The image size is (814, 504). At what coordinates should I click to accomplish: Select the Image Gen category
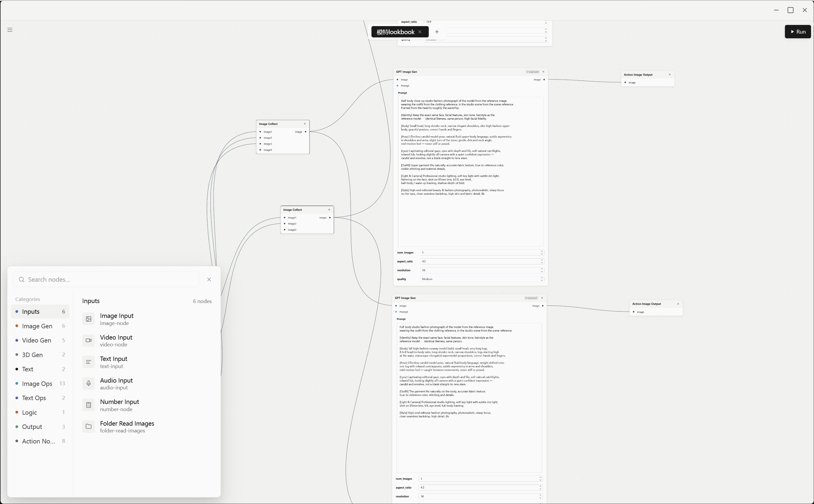tap(40, 326)
